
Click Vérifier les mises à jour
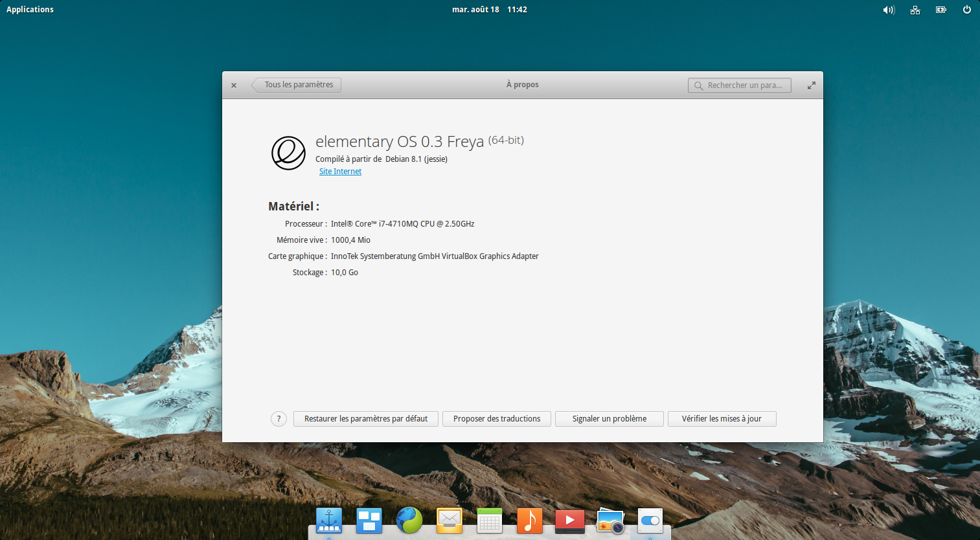tap(722, 419)
